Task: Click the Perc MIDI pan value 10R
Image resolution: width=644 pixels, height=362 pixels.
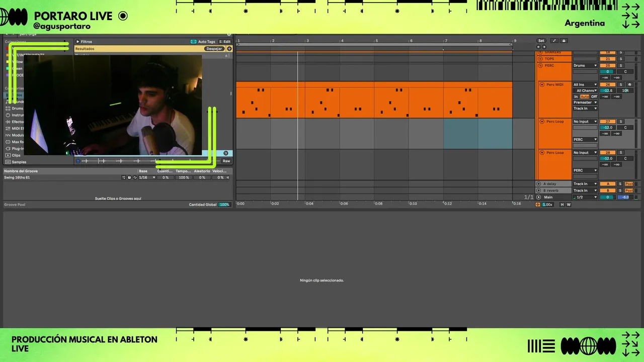Action: (625, 90)
